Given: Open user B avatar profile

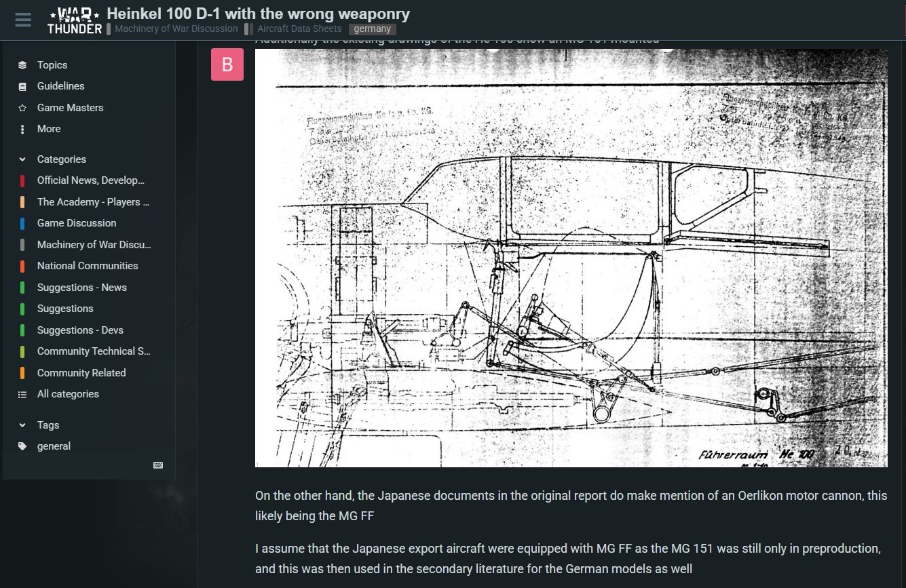Looking at the screenshot, I should coord(227,64).
